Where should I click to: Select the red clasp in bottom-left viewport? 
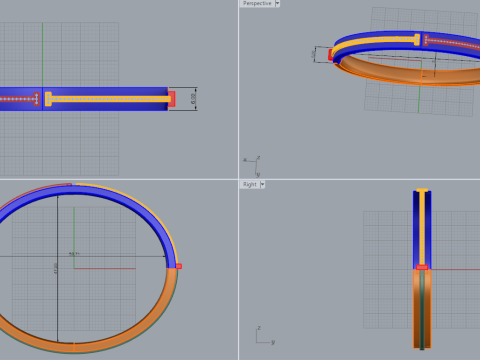coord(179,266)
